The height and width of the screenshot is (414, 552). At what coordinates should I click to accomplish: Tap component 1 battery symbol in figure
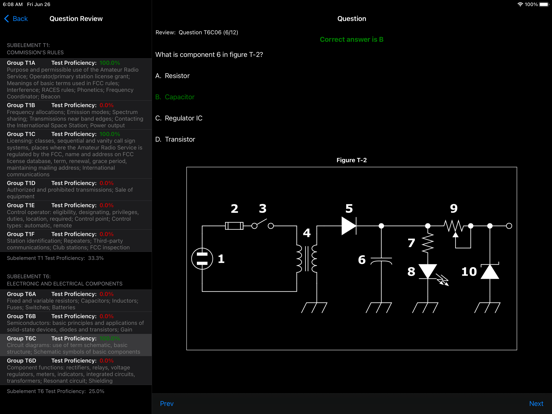(202, 259)
